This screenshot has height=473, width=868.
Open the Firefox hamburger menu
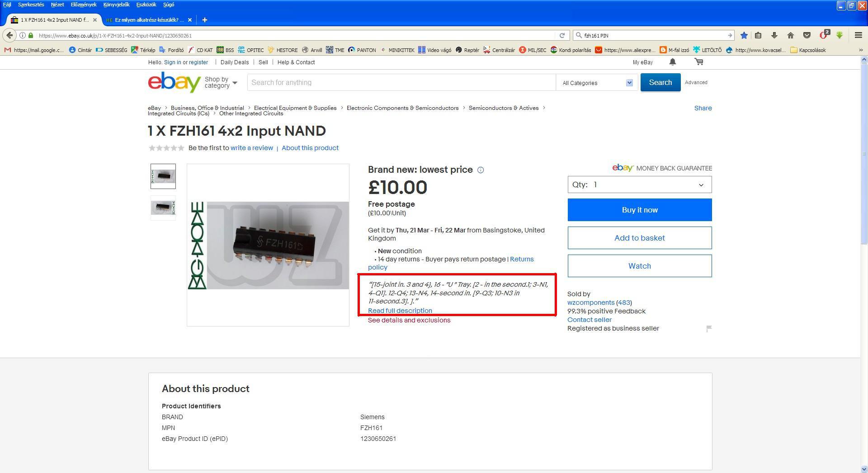(859, 35)
